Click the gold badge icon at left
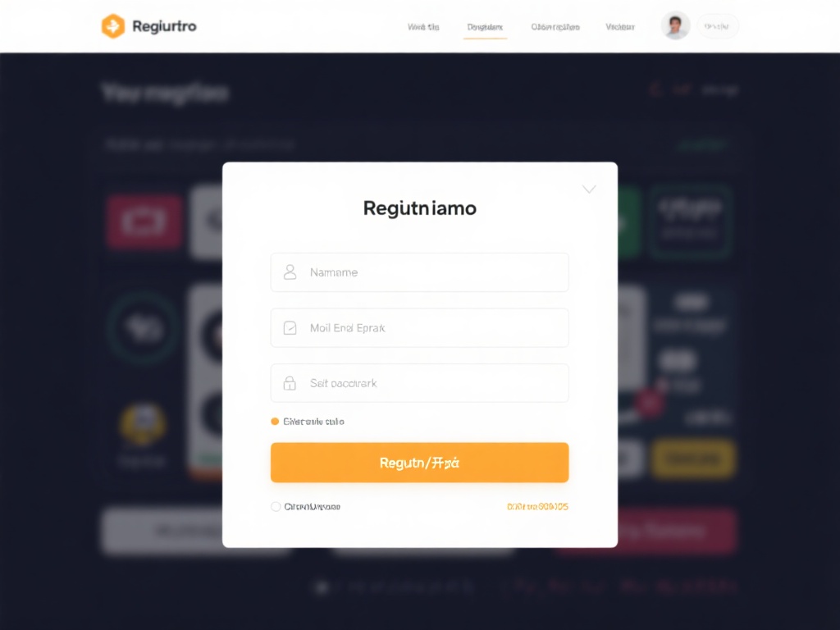 tap(143, 424)
